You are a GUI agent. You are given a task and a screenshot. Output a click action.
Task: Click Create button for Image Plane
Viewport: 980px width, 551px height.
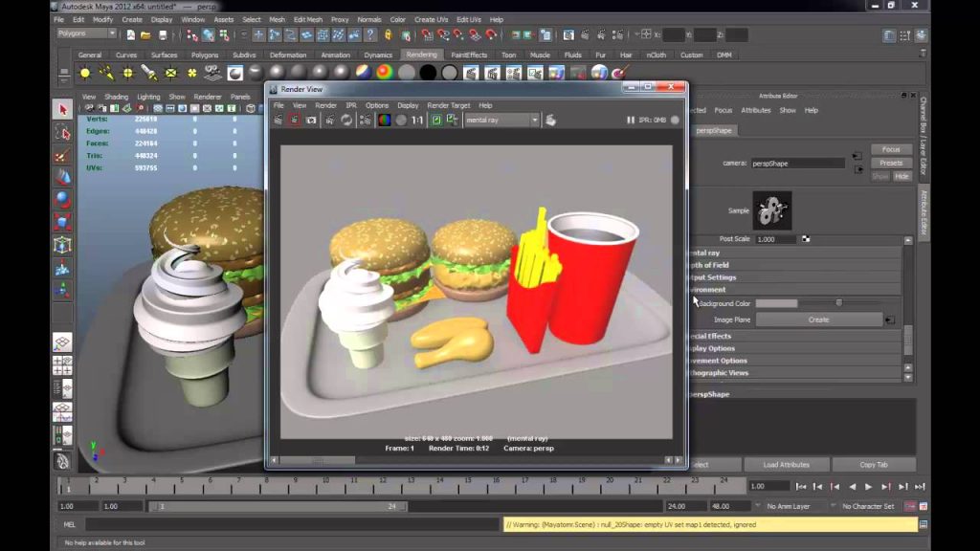click(819, 320)
